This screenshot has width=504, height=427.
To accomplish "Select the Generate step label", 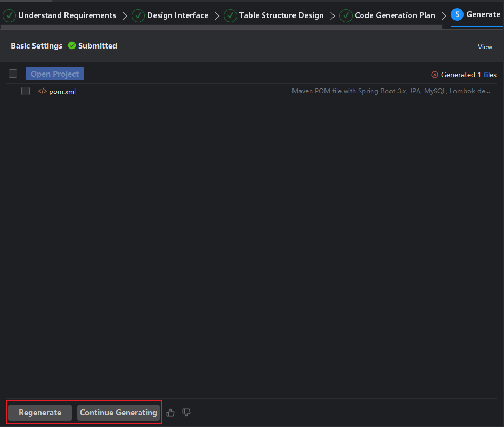I will click(x=483, y=15).
